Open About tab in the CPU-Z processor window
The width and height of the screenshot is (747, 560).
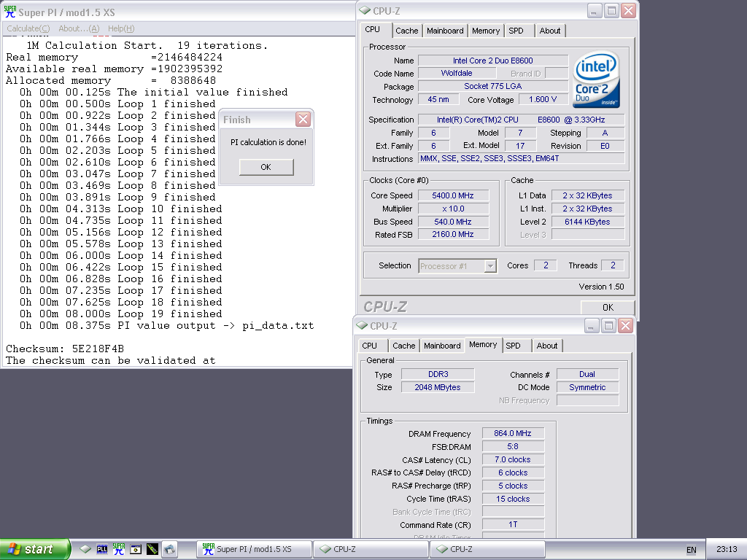[x=550, y=31]
